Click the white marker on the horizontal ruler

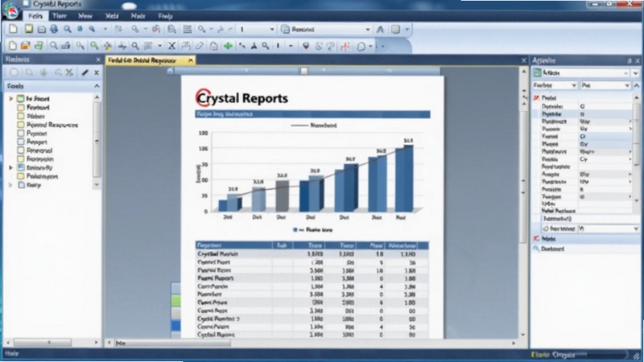point(304,71)
